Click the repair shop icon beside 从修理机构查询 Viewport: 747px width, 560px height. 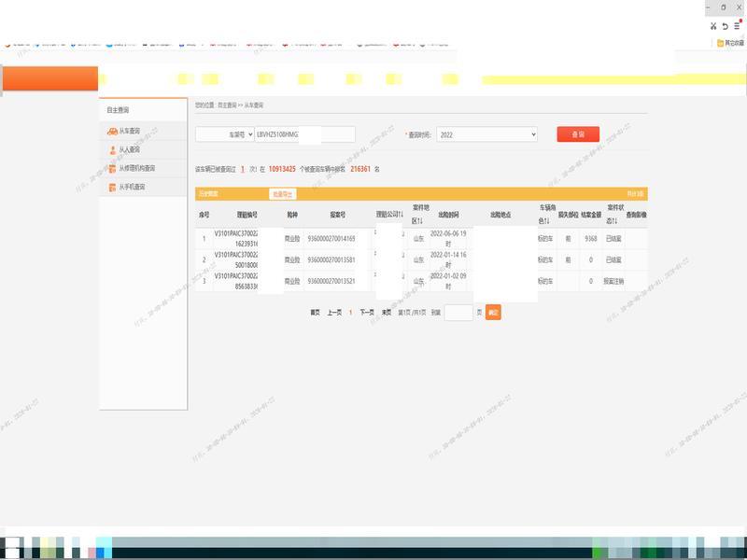point(112,169)
